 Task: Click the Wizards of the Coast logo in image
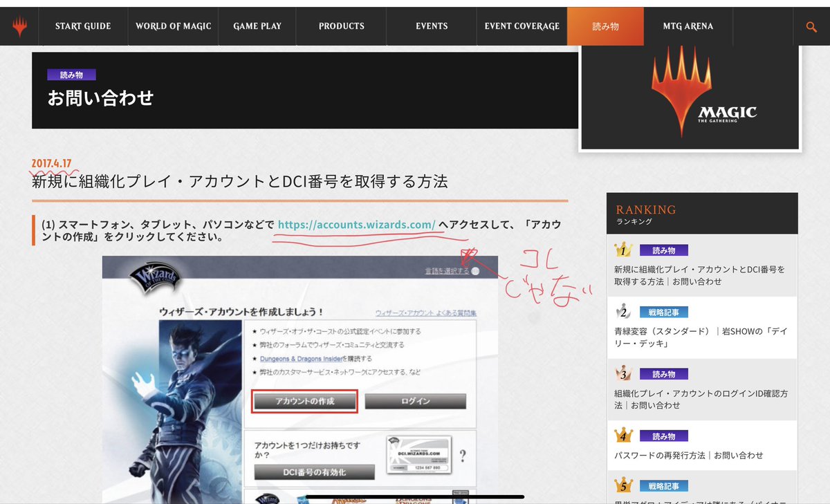pyautogui.click(x=156, y=278)
